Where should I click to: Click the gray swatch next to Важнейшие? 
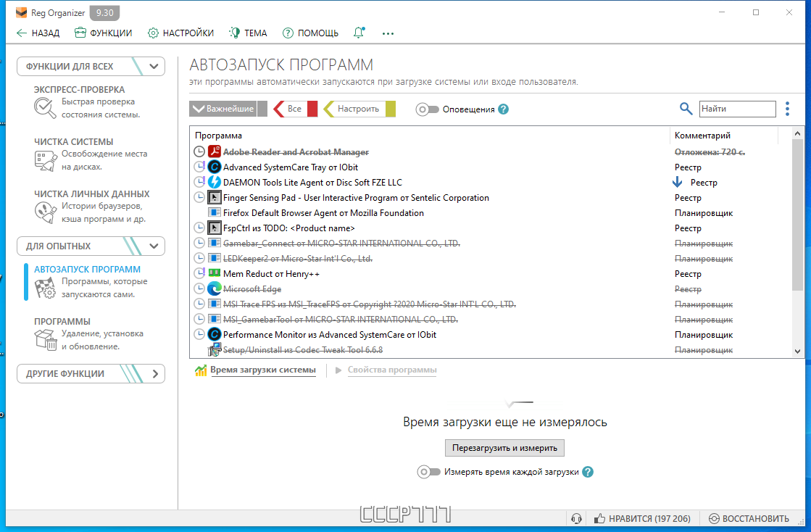click(x=262, y=109)
